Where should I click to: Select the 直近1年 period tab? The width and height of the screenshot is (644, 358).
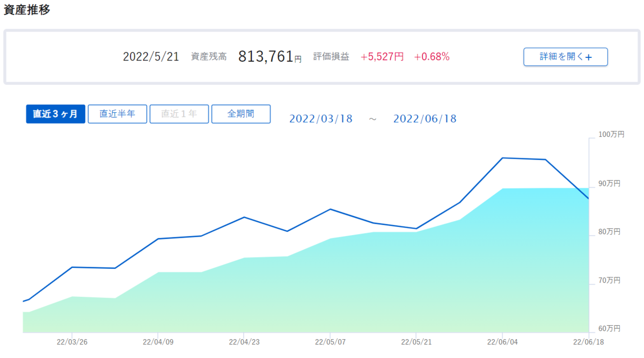coord(179,114)
